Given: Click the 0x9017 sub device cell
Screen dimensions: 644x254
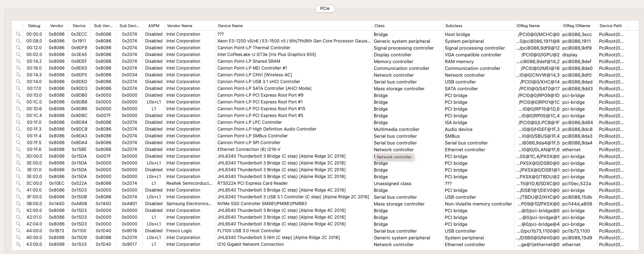Looking at the screenshot, I should click(129, 244).
